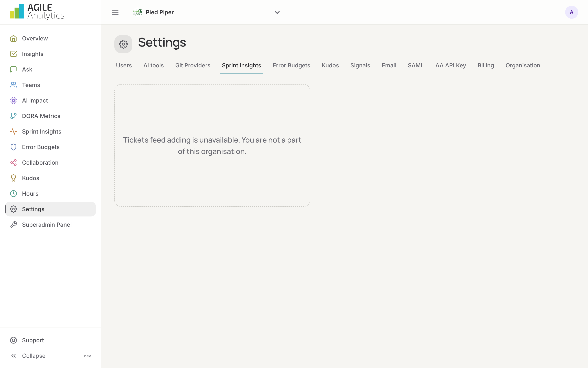Click the DORA Metrics branch icon

click(13, 116)
